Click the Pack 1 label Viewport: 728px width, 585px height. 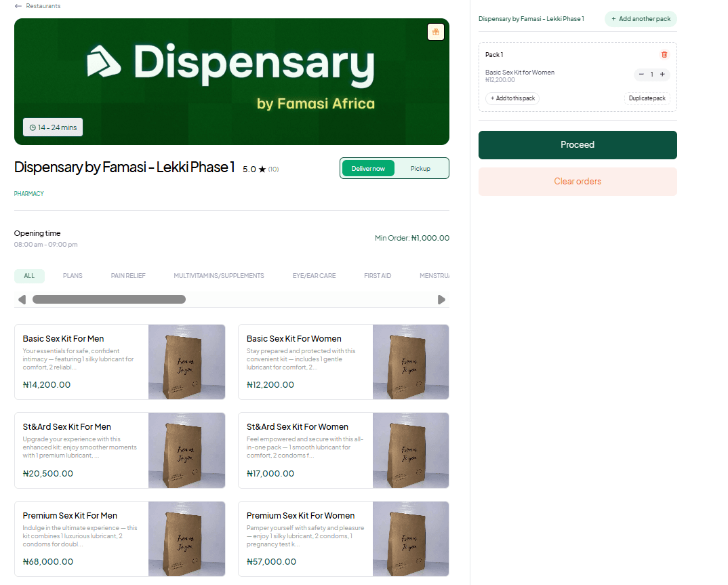click(x=494, y=55)
